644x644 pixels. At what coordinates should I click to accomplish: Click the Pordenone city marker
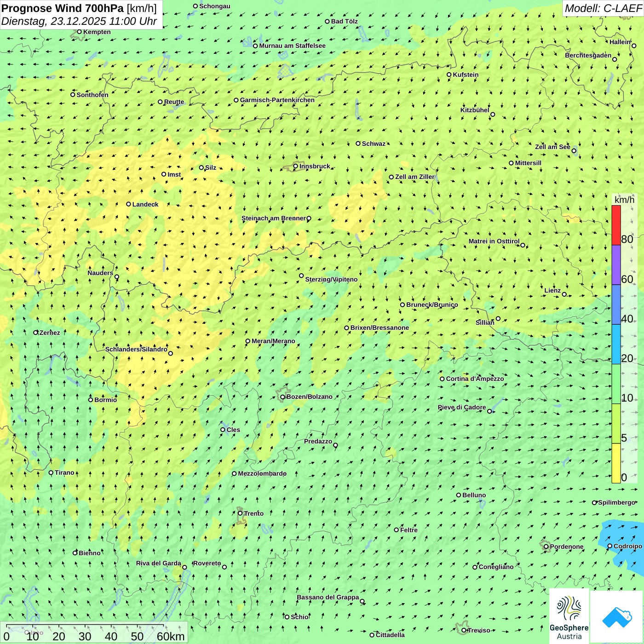pyautogui.click(x=546, y=547)
